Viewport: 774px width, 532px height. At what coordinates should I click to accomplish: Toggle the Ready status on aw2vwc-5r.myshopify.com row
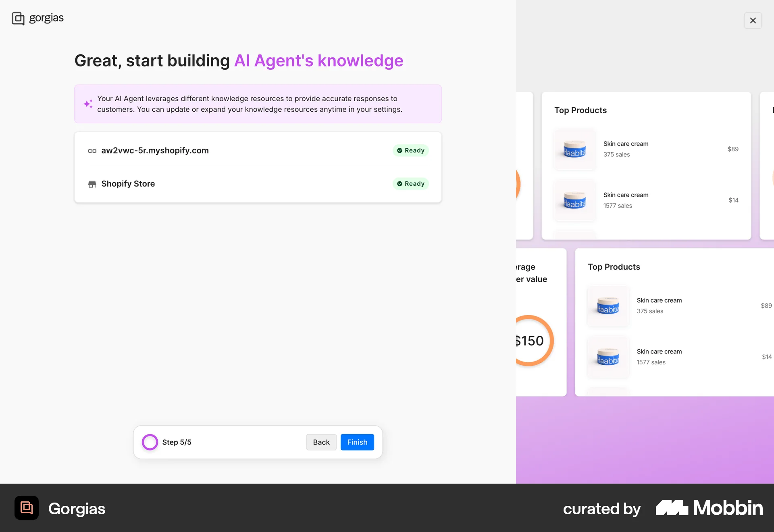click(x=410, y=150)
